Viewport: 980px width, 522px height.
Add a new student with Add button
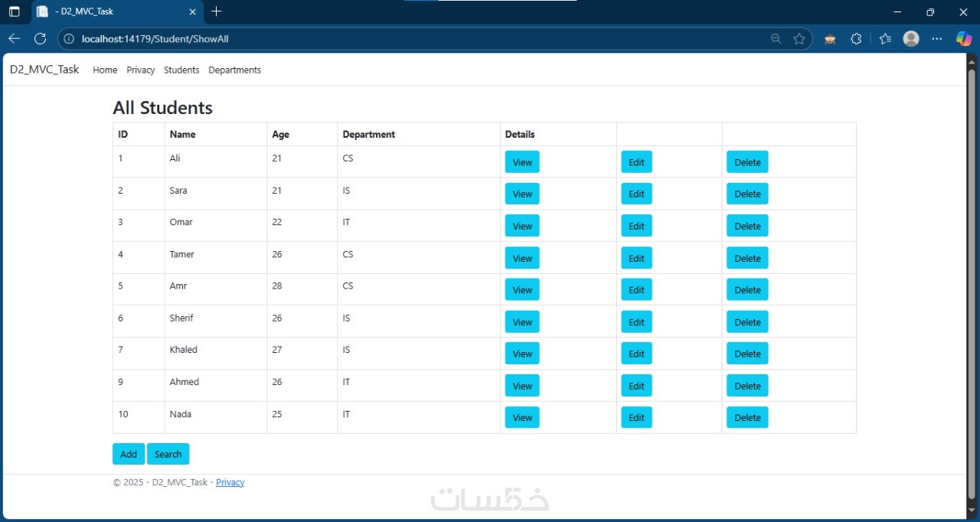[x=129, y=454]
